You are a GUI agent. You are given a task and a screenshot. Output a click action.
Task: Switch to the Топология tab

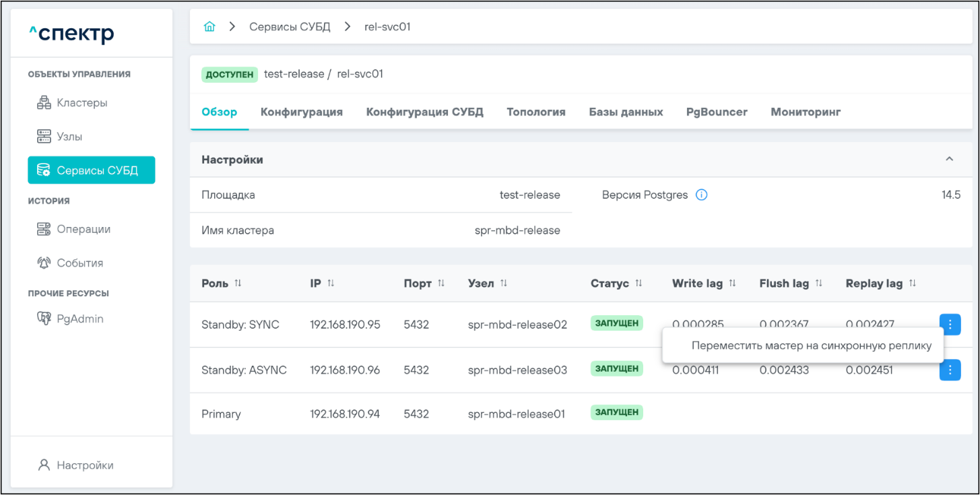click(535, 112)
